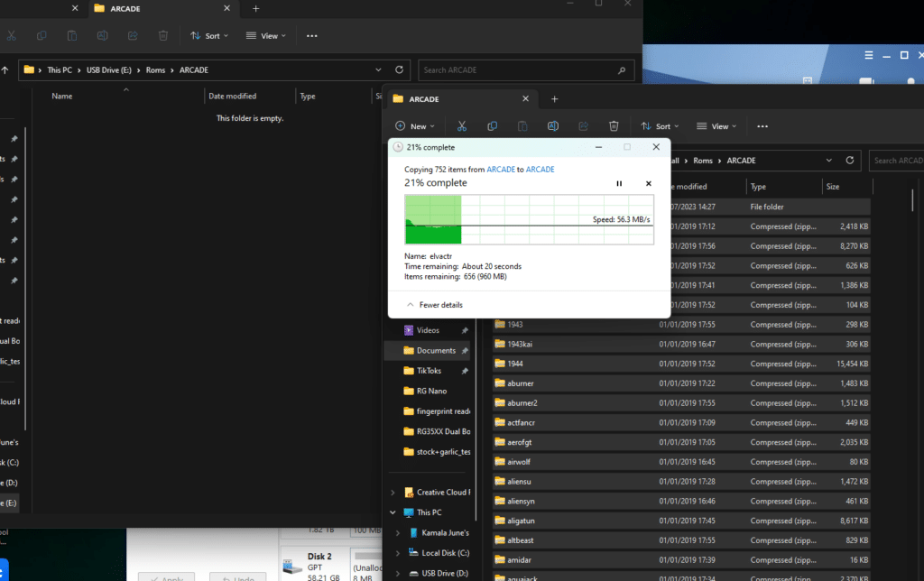The image size is (924, 581).
Task: Pause the file copy operation
Action: 619,183
